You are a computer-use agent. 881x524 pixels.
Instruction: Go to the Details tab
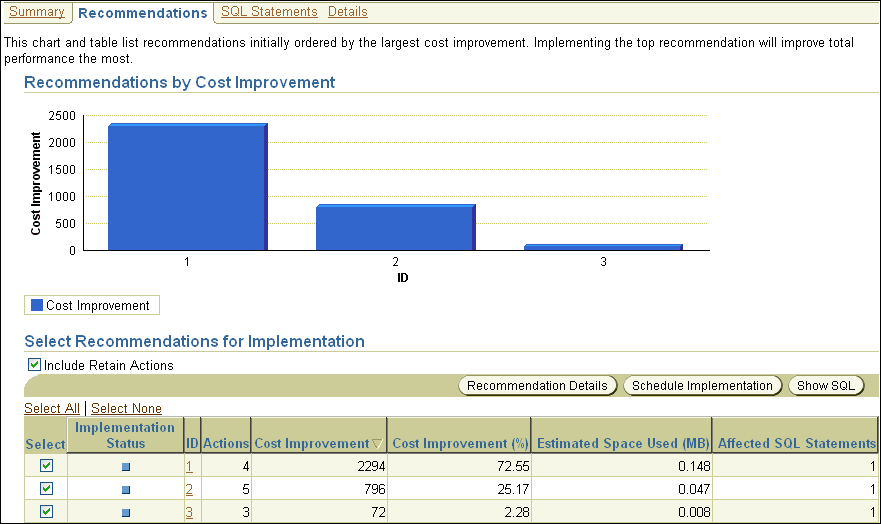(347, 12)
